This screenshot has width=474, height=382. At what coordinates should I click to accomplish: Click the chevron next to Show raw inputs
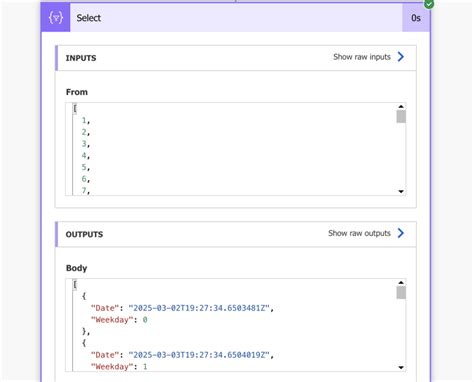pyautogui.click(x=401, y=57)
